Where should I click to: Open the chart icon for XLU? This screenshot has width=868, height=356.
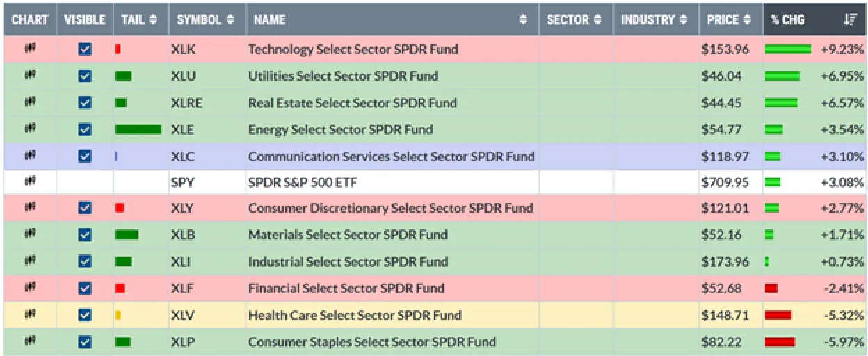[30, 76]
